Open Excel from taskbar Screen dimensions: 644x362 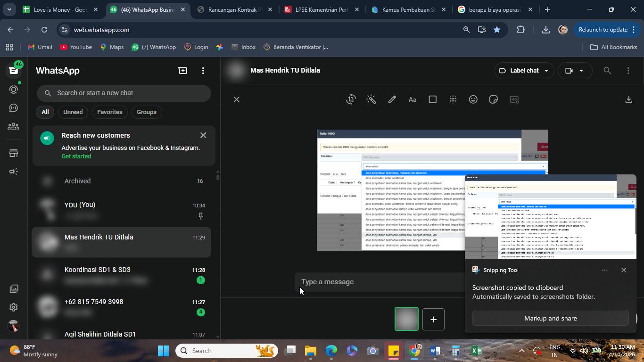click(x=477, y=351)
